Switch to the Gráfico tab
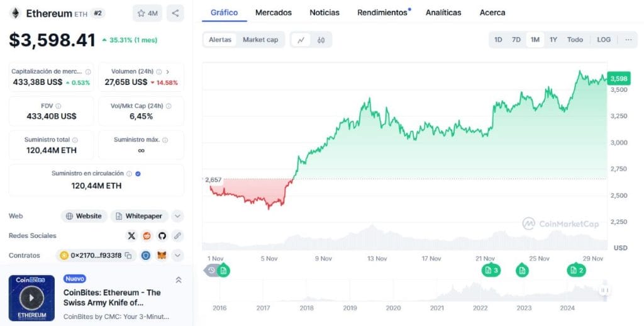 coord(225,13)
